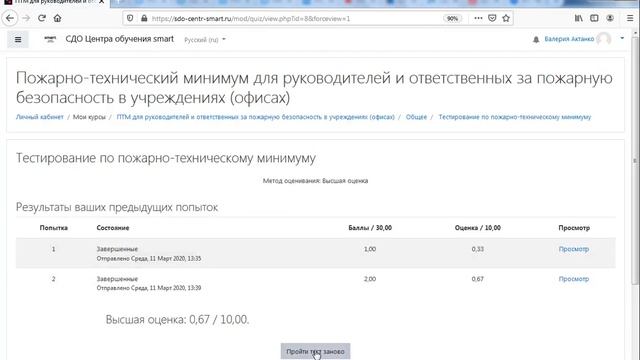Image resolution: width=640 pixels, height=360 pixels.
Task: Reload the page with the refresh icon
Action: [42, 18]
